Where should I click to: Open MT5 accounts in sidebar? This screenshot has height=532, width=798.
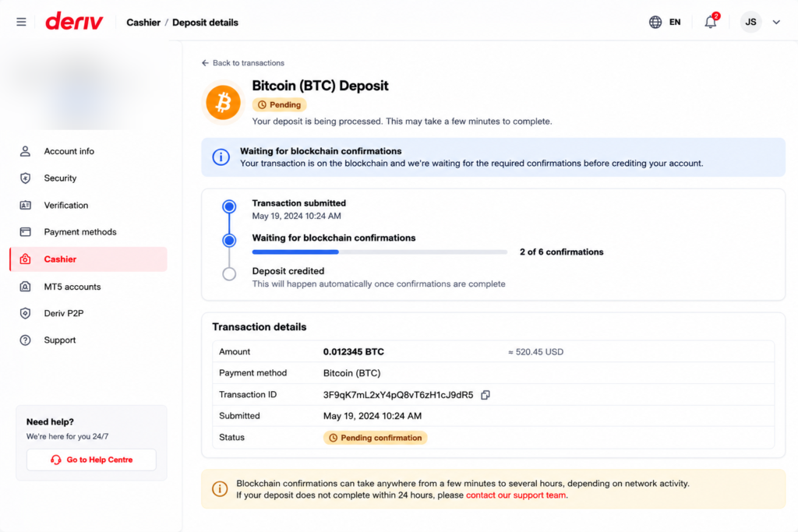pyautogui.click(x=88, y=287)
